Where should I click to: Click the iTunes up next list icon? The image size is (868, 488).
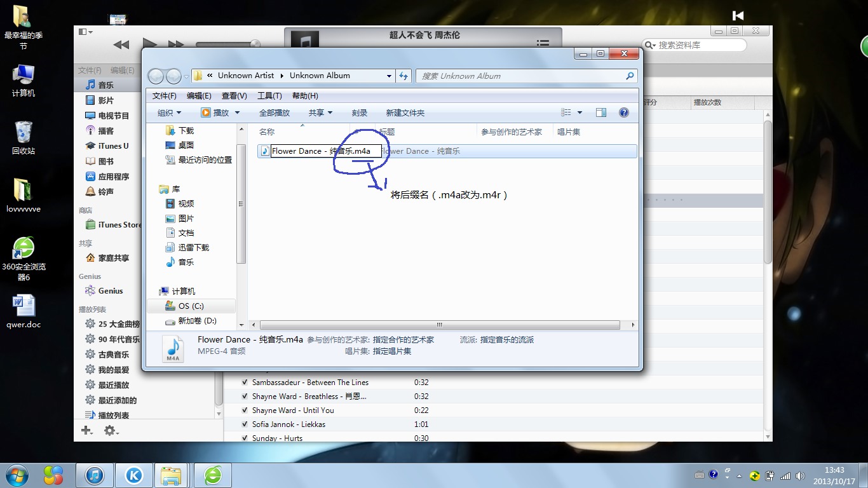pyautogui.click(x=543, y=43)
